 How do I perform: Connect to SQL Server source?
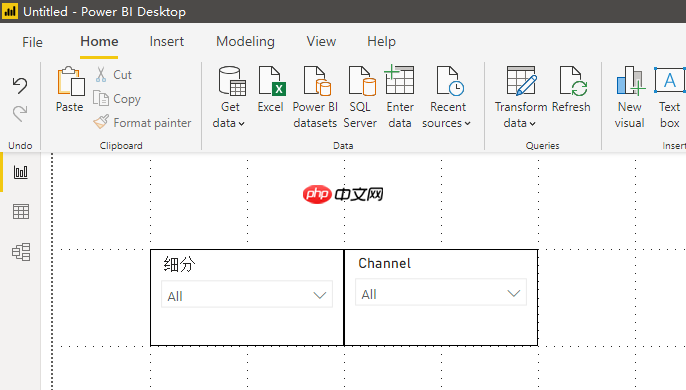tap(360, 97)
